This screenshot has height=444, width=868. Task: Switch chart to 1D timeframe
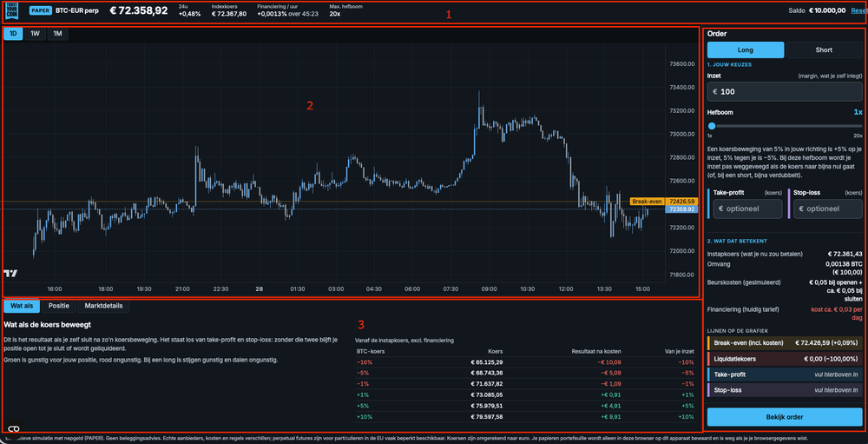(x=13, y=34)
